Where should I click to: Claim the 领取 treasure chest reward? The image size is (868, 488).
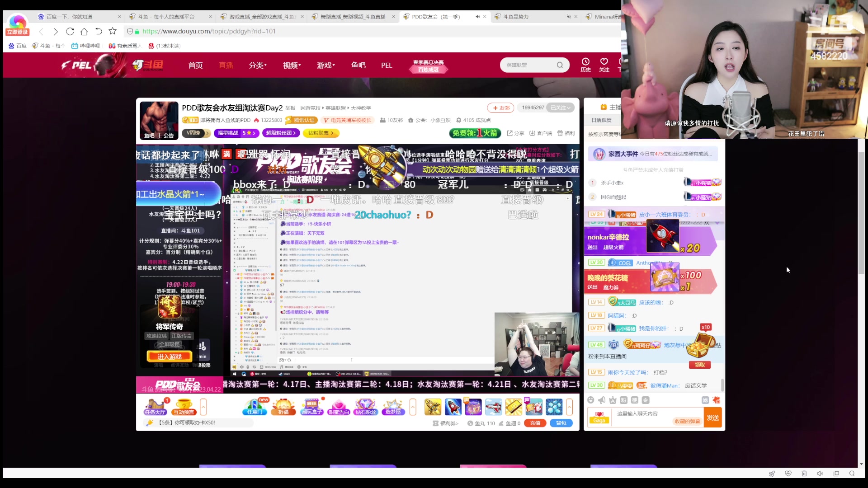click(x=699, y=365)
